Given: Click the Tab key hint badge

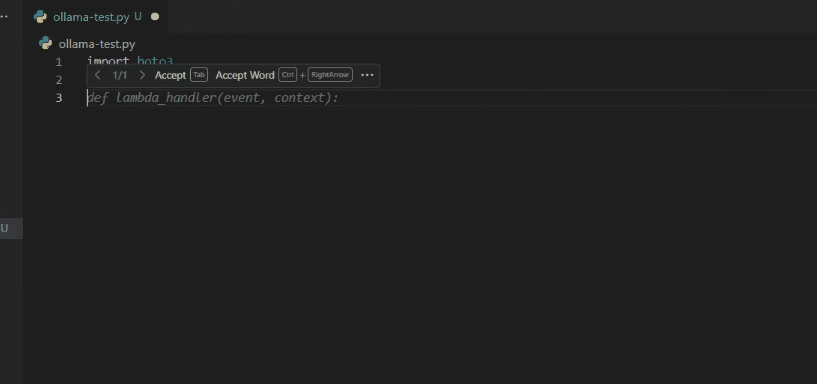Looking at the screenshot, I should click(199, 75).
